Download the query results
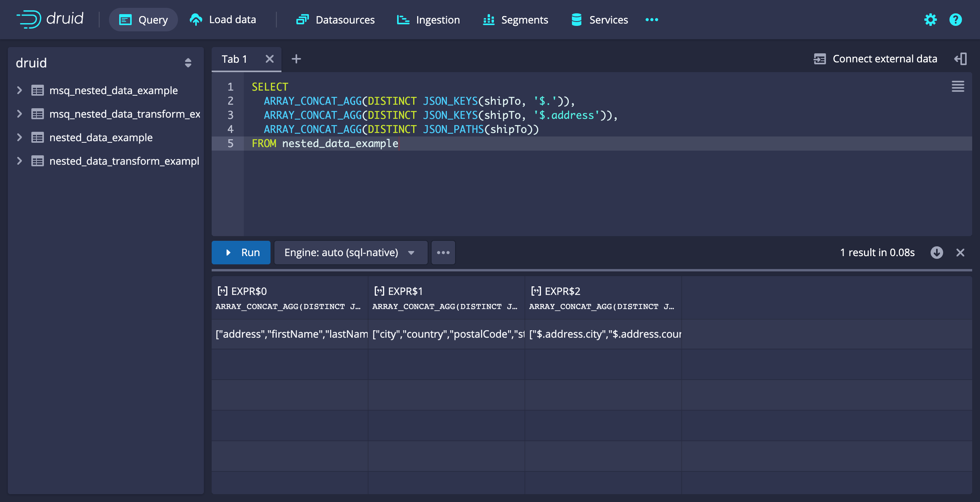 pos(937,252)
